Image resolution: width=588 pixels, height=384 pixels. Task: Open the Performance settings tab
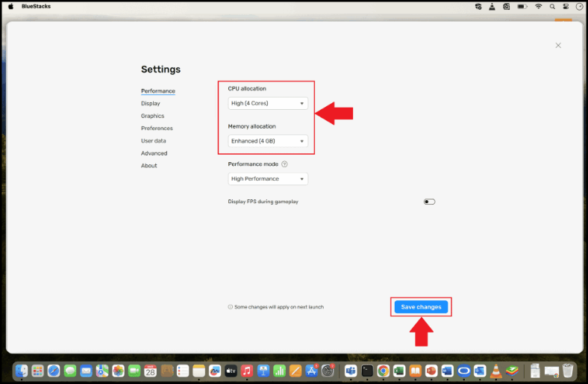[x=158, y=91]
